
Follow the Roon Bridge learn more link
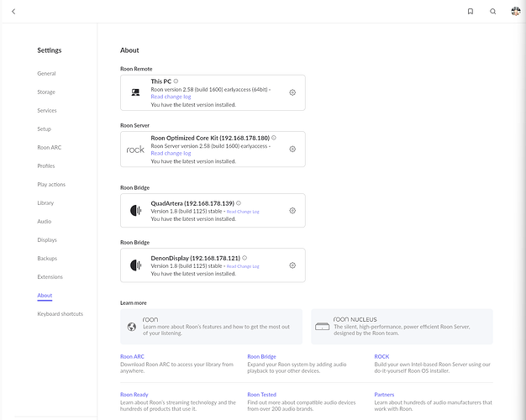pyautogui.click(x=262, y=356)
